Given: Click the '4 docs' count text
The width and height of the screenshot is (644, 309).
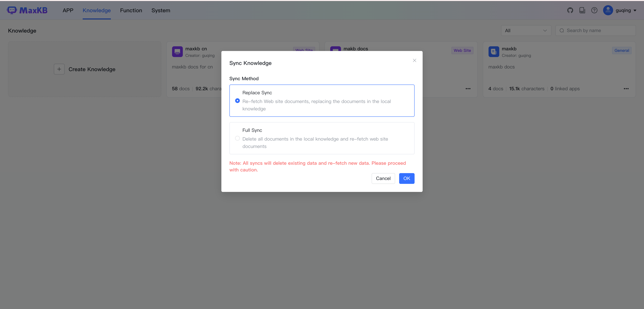Looking at the screenshot, I should pos(496,89).
